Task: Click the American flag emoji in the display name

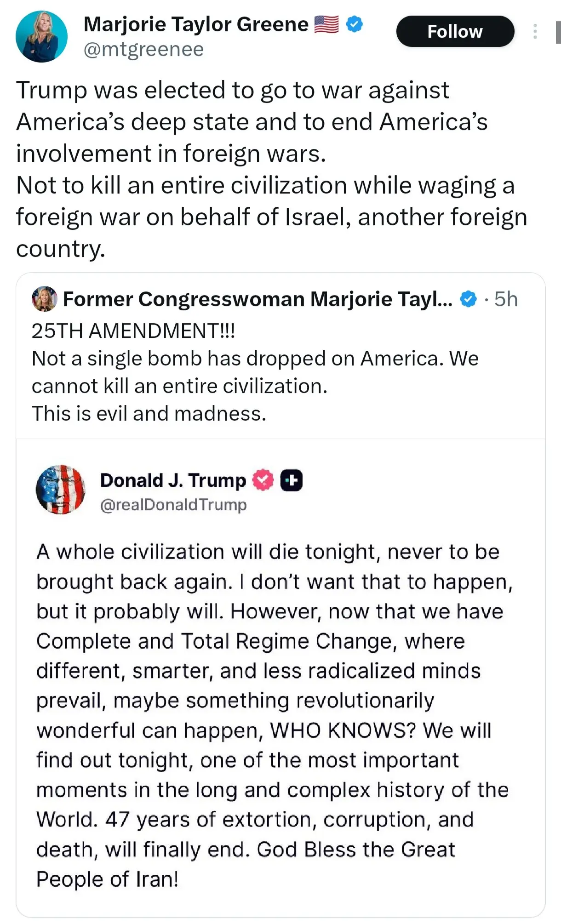Action: 326,24
